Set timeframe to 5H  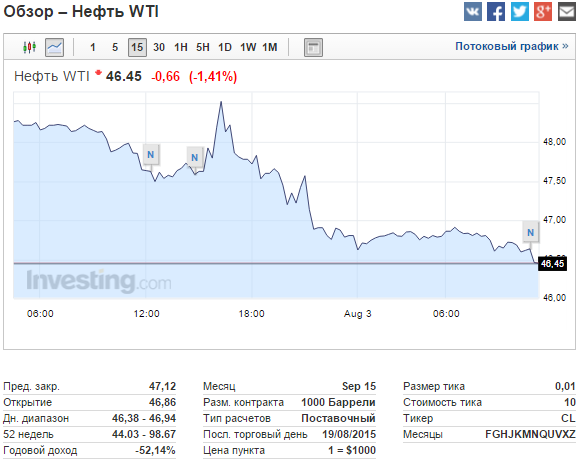coord(203,47)
